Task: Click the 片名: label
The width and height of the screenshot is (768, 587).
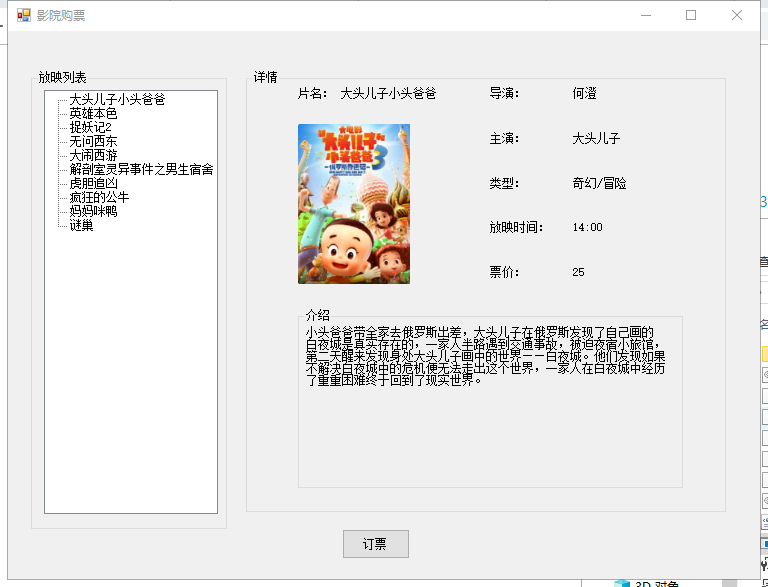Action: click(x=312, y=94)
